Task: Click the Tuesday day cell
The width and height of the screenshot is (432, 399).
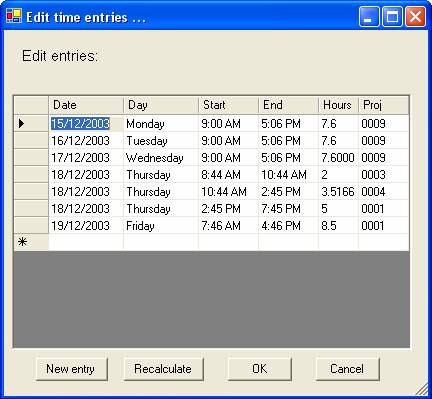Action: tap(161, 141)
